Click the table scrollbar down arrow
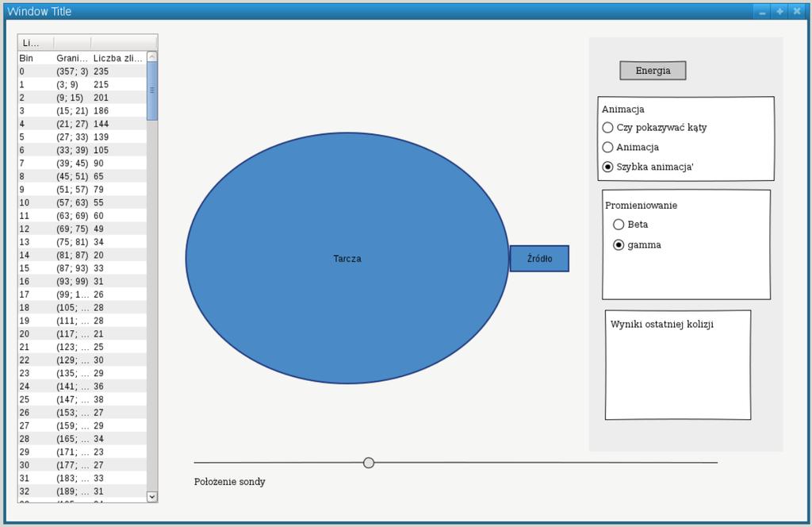The width and height of the screenshot is (812, 527). coord(151,496)
